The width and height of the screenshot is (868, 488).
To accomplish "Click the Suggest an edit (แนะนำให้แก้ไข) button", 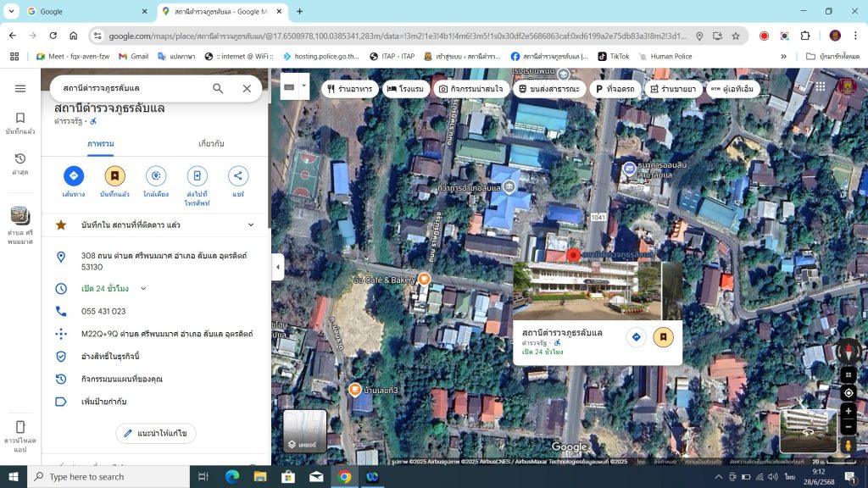I will (156, 433).
